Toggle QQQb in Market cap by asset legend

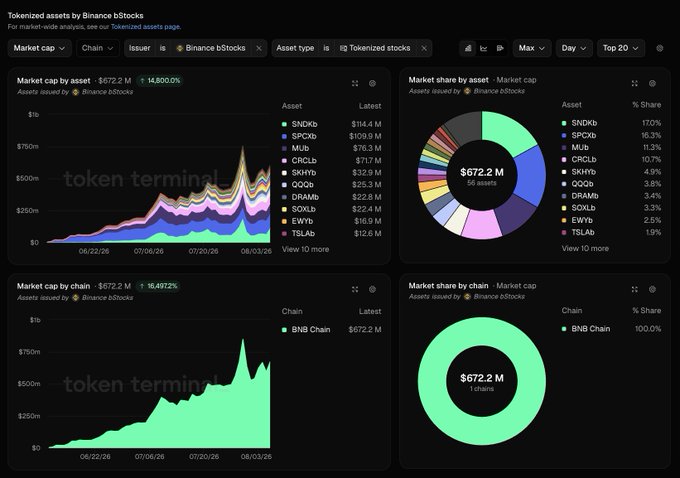[x=298, y=185]
